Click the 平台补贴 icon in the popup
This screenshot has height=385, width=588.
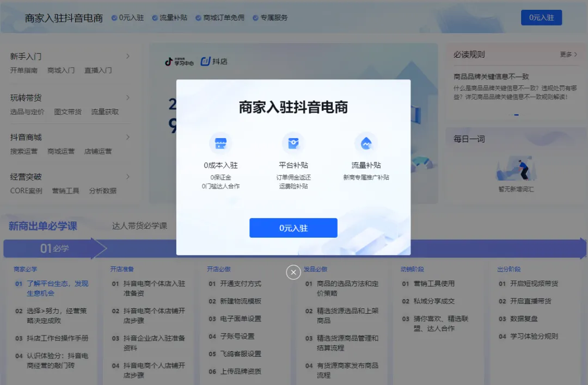point(293,143)
